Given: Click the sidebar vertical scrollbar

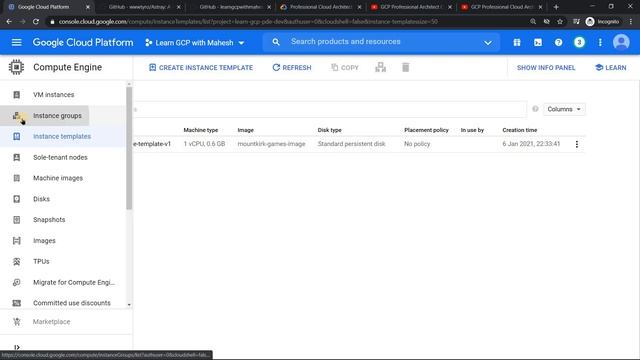Looking at the screenshot, I should (129, 149).
